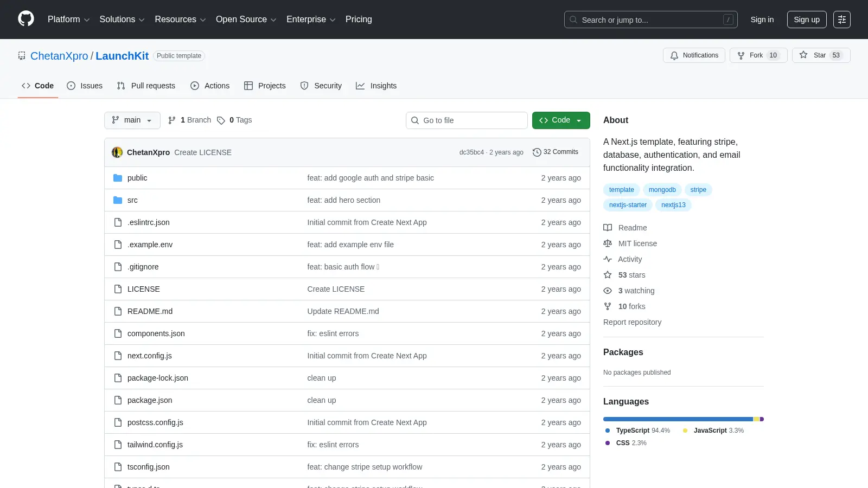Switch to the Issues tab

click(x=85, y=86)
